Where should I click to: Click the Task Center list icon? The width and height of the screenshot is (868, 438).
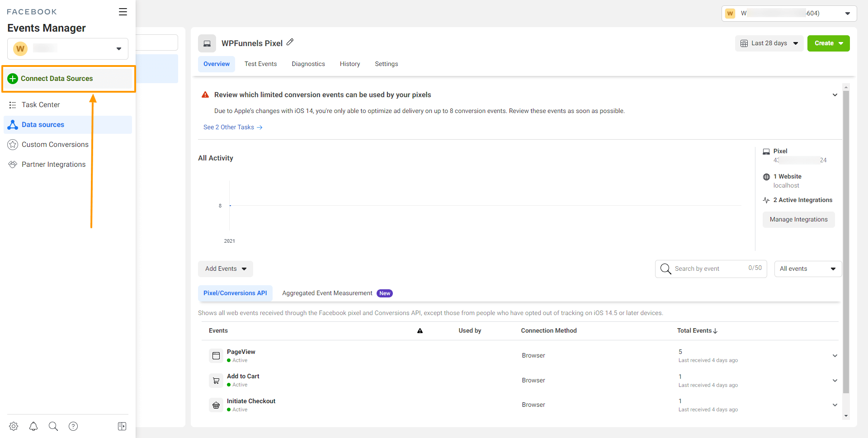(x=13, y=105)
